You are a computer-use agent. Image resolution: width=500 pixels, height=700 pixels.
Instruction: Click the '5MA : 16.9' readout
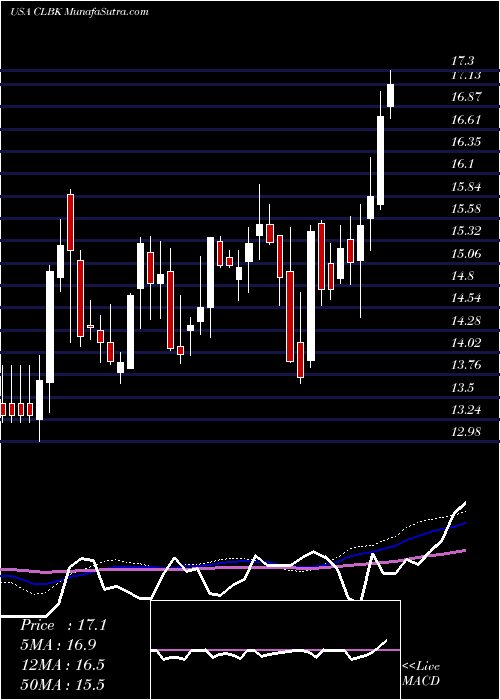58,645
